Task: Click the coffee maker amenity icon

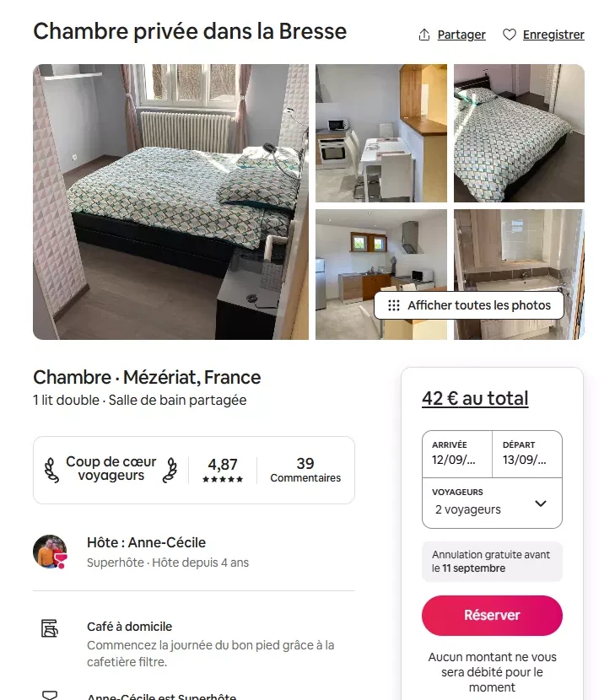Action: point(50,627)
